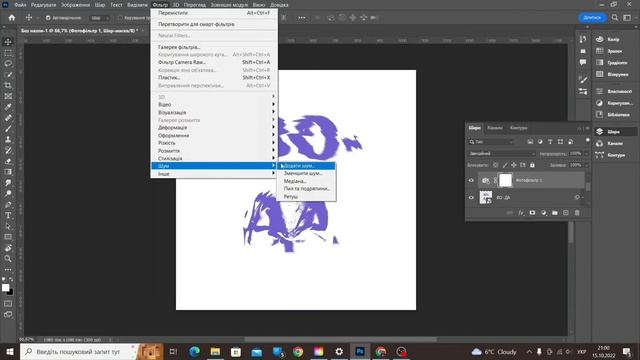Hide the Фотофільтр 1 layer visibility
Screen dimensions: 640x360
[471, 180]
